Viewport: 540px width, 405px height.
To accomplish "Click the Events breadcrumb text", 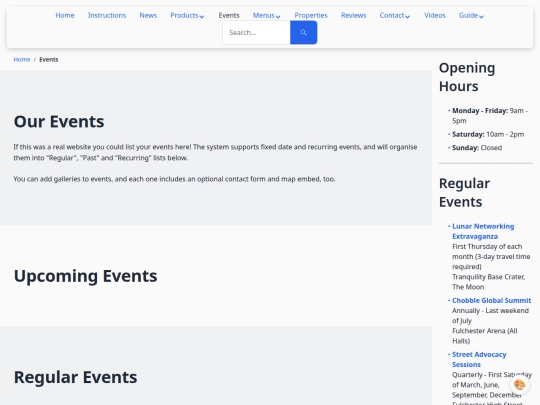I will click(x=49, y=60).
